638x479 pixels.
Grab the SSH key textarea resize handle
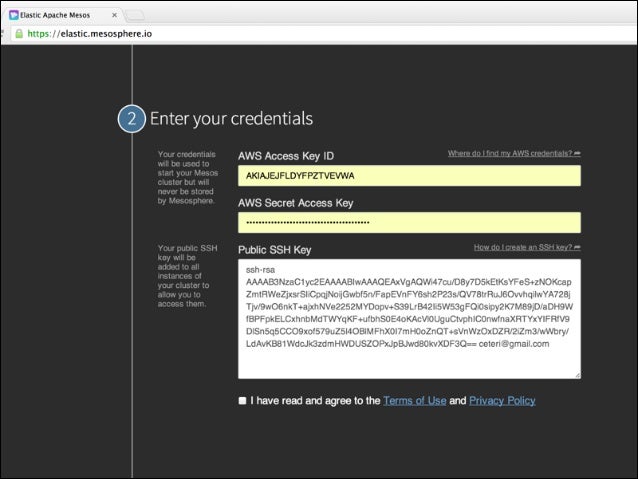578,375
